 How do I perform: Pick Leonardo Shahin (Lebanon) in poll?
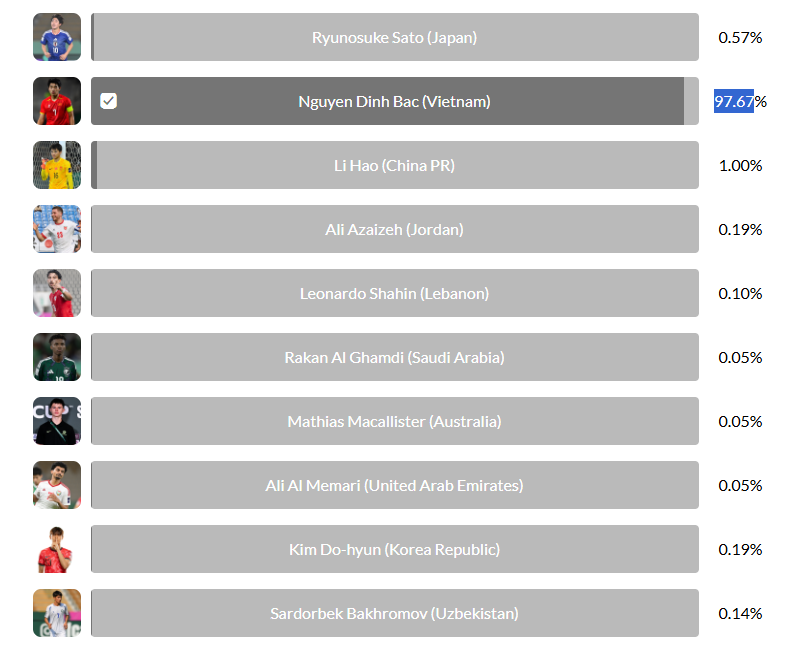pos(394,293)
